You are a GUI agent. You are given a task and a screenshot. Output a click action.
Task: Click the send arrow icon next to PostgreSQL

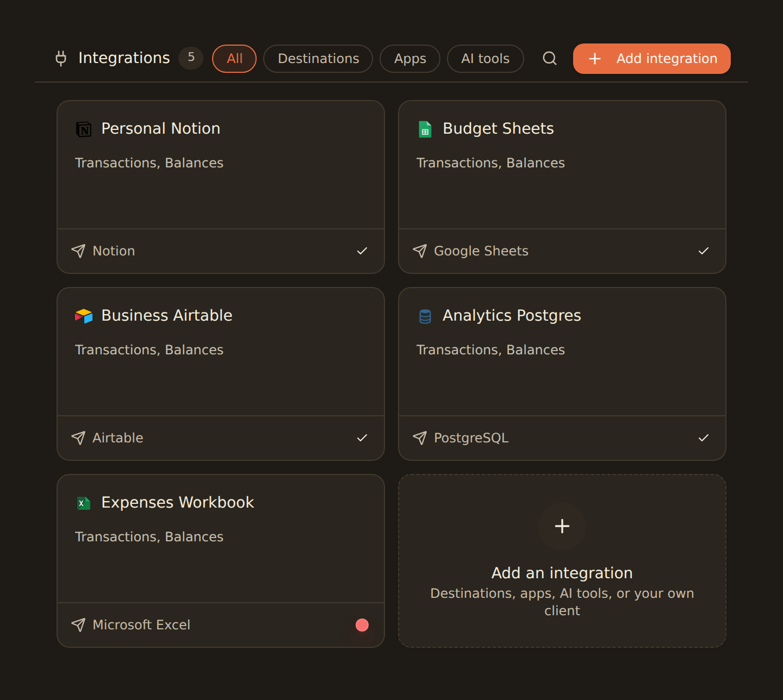(420, 437)
